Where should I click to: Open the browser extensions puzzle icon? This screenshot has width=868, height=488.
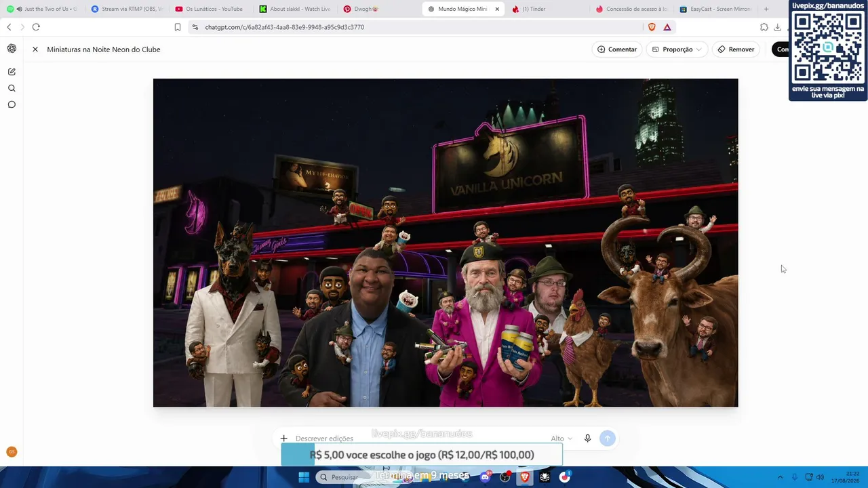[x=764, y=27]
